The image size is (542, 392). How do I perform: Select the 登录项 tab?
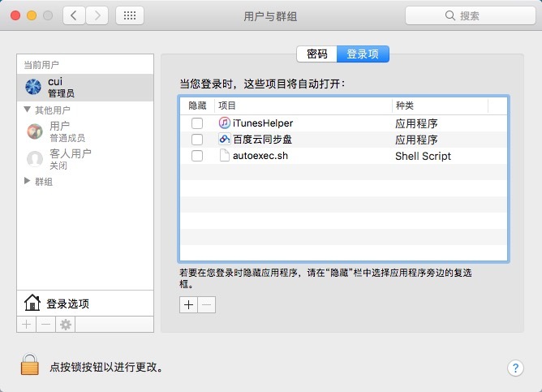point(363,54)
